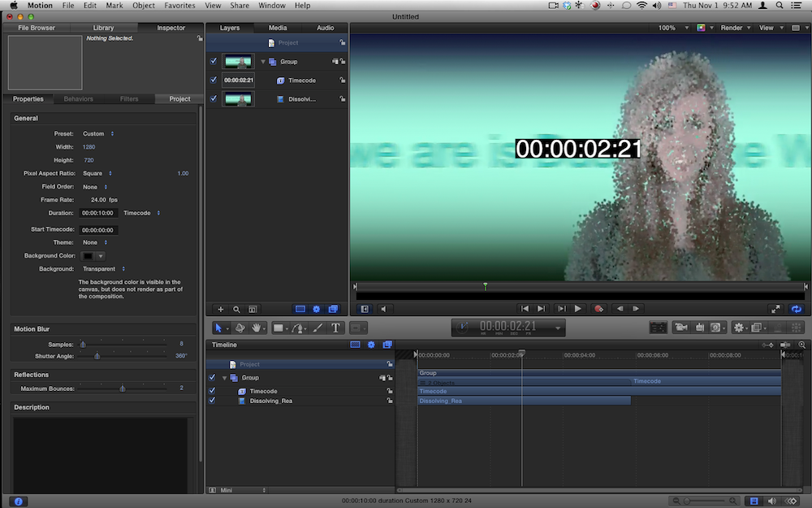Toggle audio mute speaker in viewer
This screenshot has width=812, height=508.
[383, 309]
